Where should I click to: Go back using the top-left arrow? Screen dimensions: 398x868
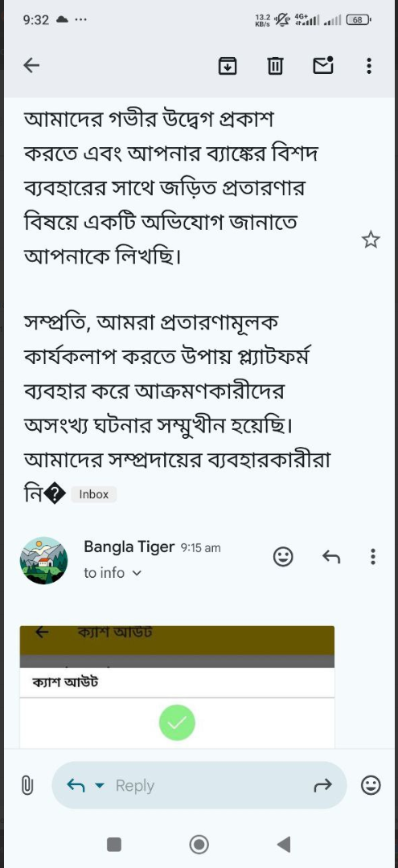pos(31,66)
